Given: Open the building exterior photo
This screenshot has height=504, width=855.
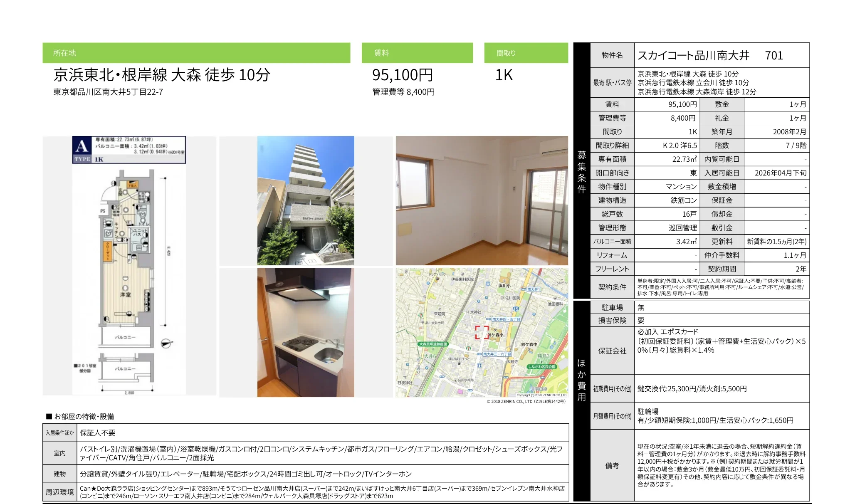Looking at the screenshot, I should [306, 200].
